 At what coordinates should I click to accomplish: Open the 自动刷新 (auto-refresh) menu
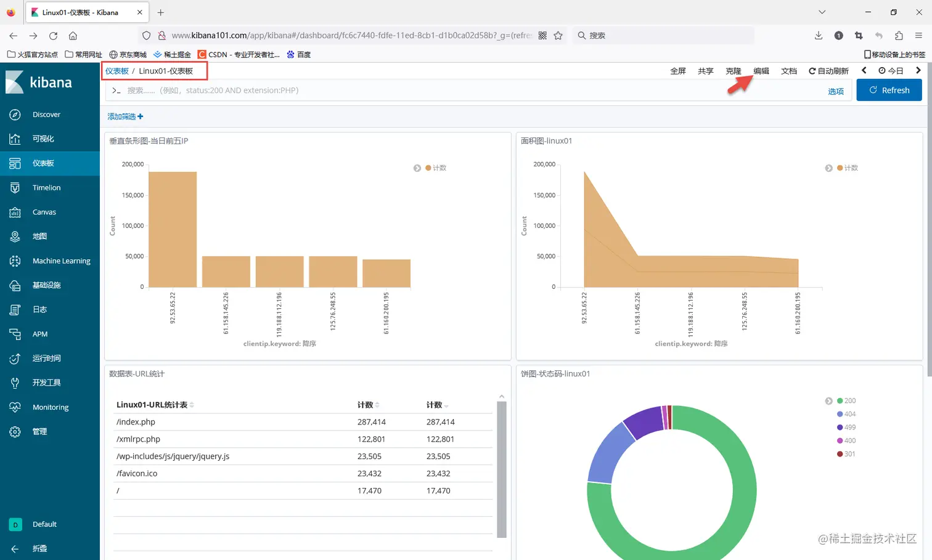[x=828, y=71]
